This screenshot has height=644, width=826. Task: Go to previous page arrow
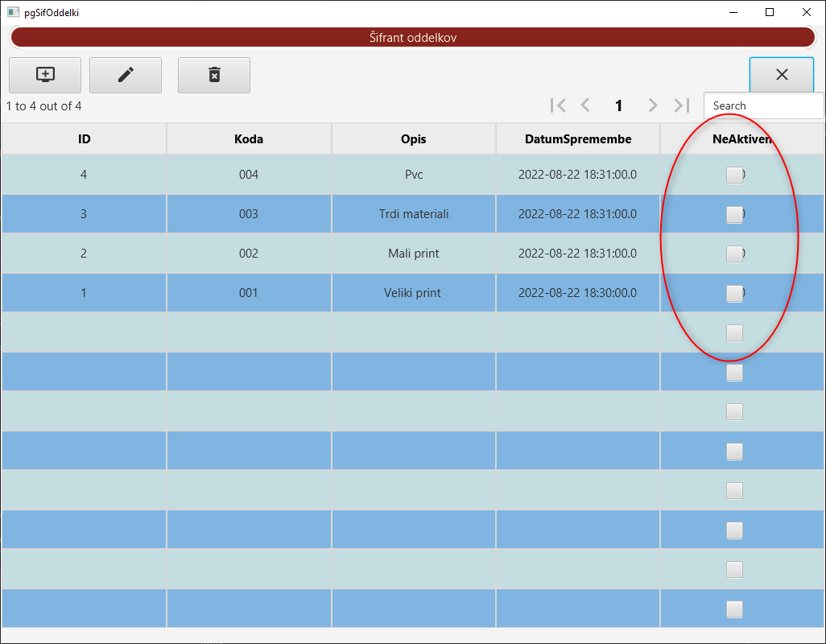(585, 105)
